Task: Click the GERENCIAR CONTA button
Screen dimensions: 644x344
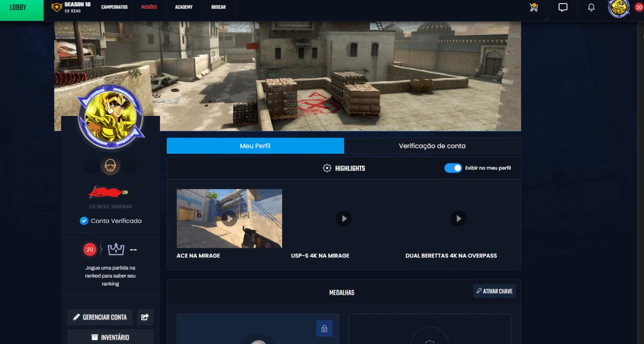Action: point(100,317)
